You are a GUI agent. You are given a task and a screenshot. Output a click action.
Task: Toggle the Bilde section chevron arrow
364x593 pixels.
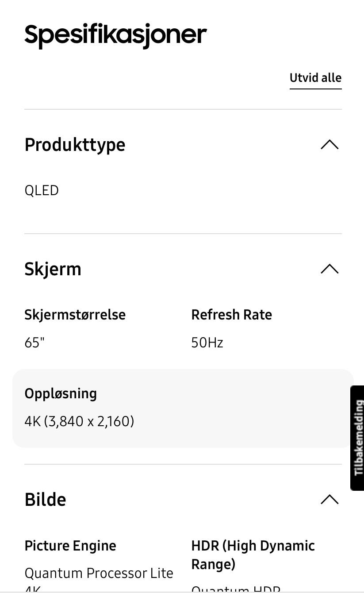329,500
